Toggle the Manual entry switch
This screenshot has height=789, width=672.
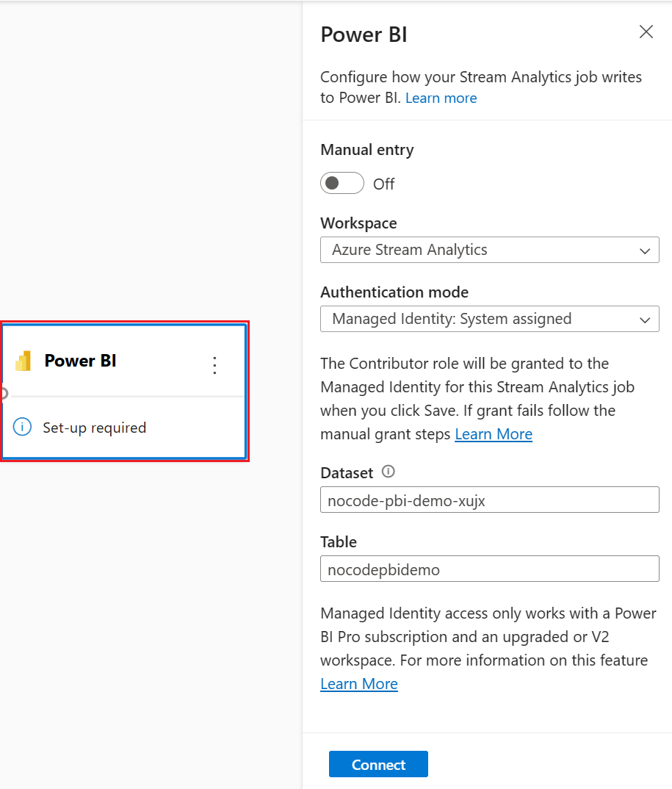coord(342,183)
